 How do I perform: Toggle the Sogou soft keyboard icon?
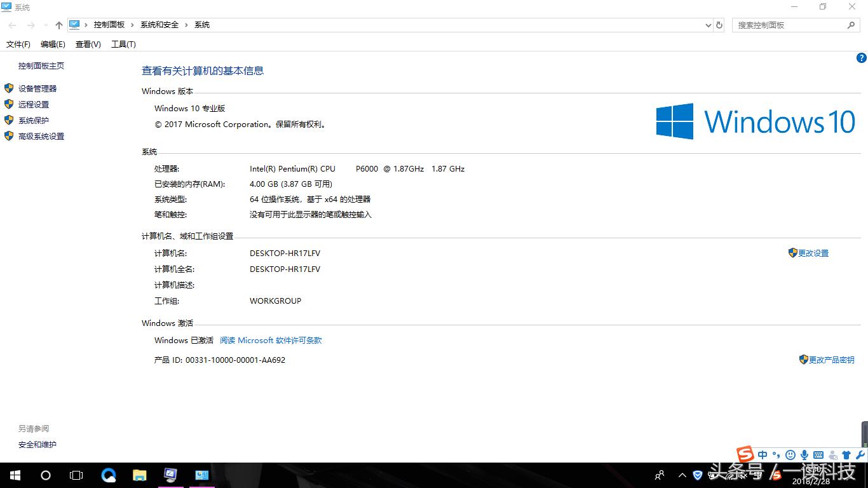[818, 455]
